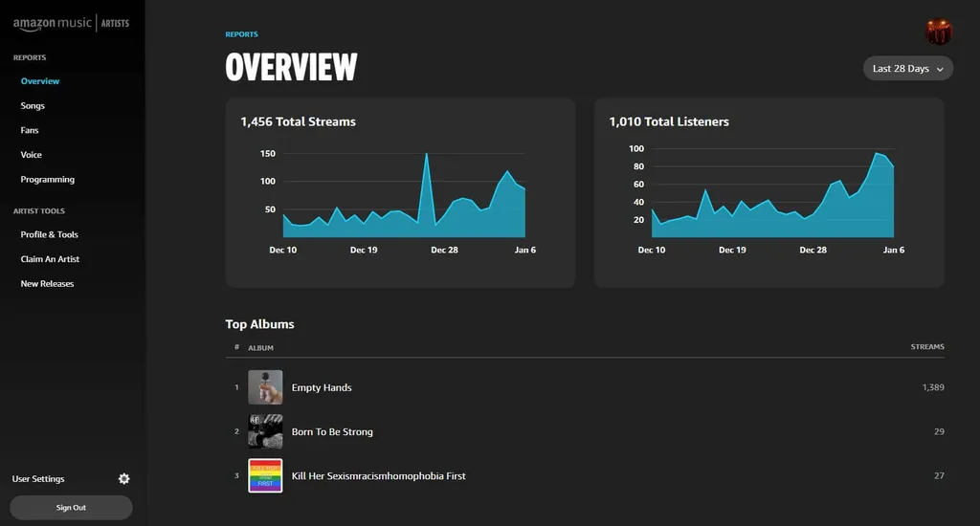The height and width of the screenshot is (526, 980).
Task: Open the Fans report page
Action: pyautogui.click(x=30, y=130)
